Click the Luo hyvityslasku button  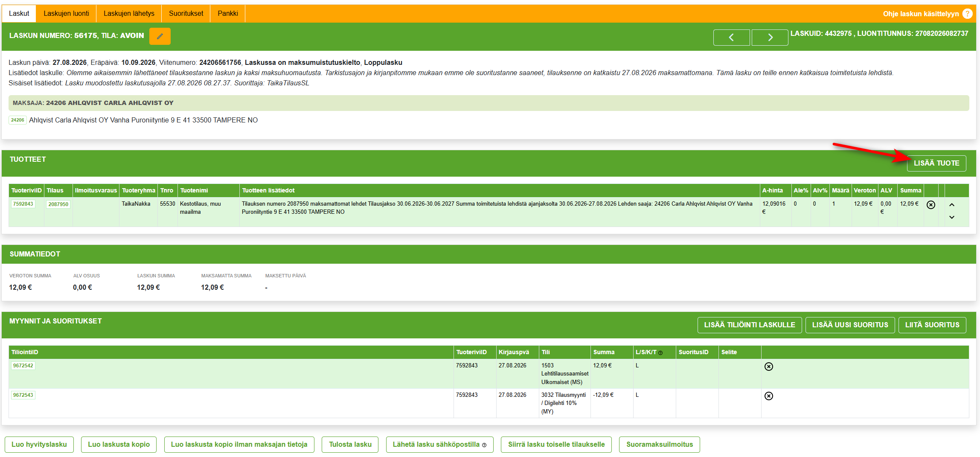(39, 445)
